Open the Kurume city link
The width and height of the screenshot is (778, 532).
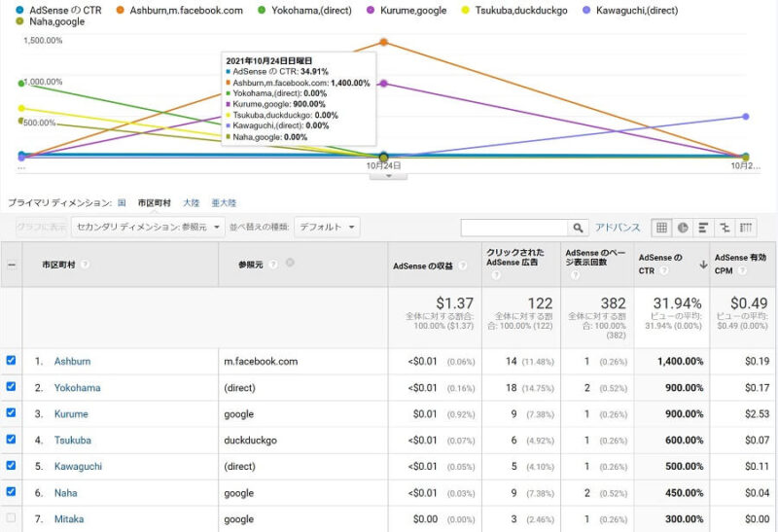pyautogui.click(x=71, y=414)
